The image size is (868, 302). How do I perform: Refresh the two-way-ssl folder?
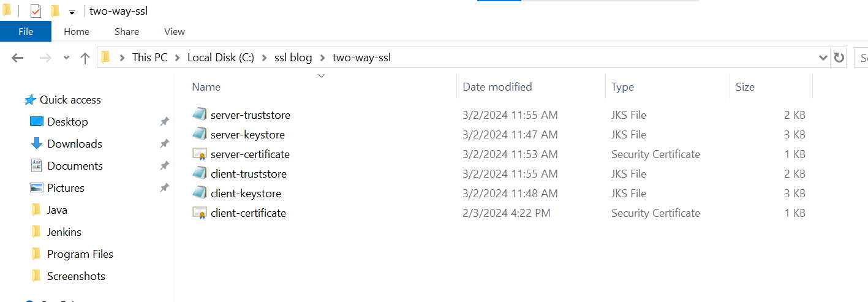pos(839,58)
